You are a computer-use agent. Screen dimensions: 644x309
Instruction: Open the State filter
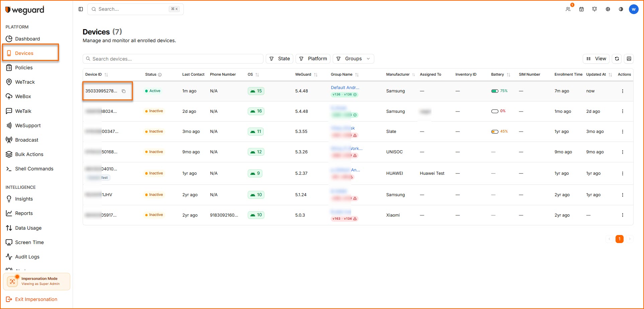click(x=280, y=59)
